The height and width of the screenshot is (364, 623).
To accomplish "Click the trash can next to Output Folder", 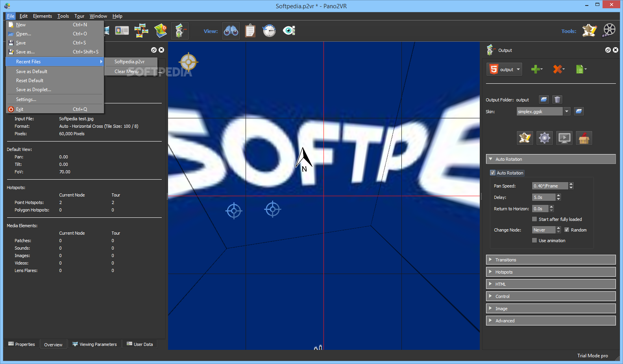I will click(x=557, y=99).
